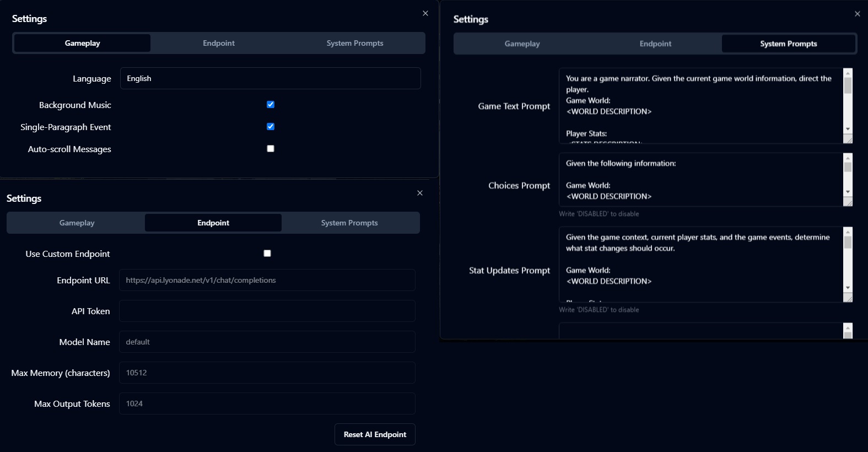Image resolution: width=868 pixels, height=452 pixels.
Task: Click the Reset AI Endpoint button
Action: pyautogui.click(x=375, y=434)
